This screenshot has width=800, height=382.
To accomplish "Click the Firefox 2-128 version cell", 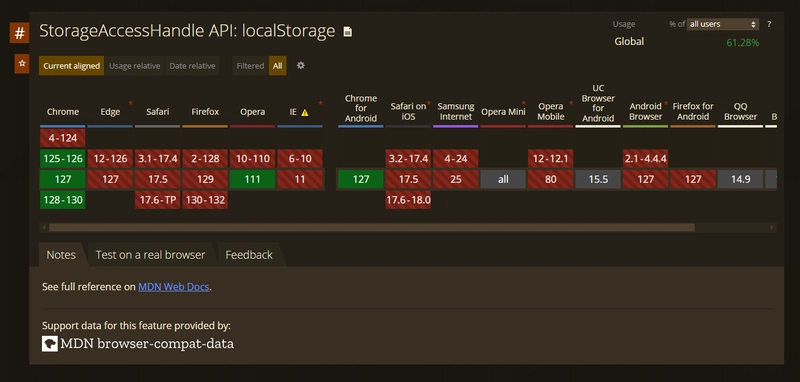I will click(205, 159).
